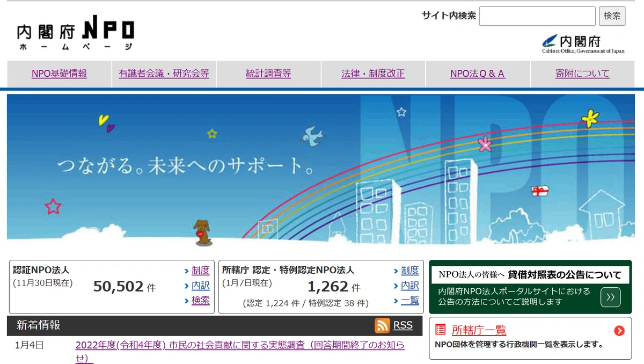Viewport: 644px width, 364px height.
Task: Open 制度 link under 認証NPO法人
Action: coord(201,271)
